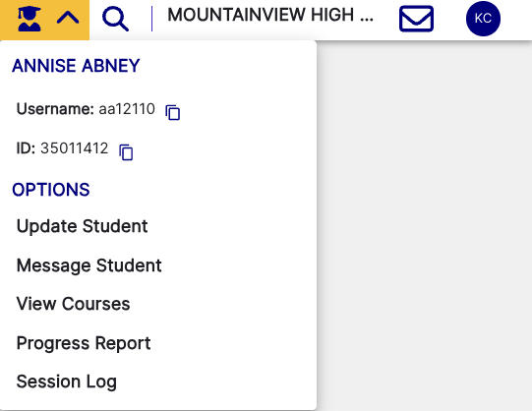Click the ID label text
The image size is (532, 411).
point(26,148)
